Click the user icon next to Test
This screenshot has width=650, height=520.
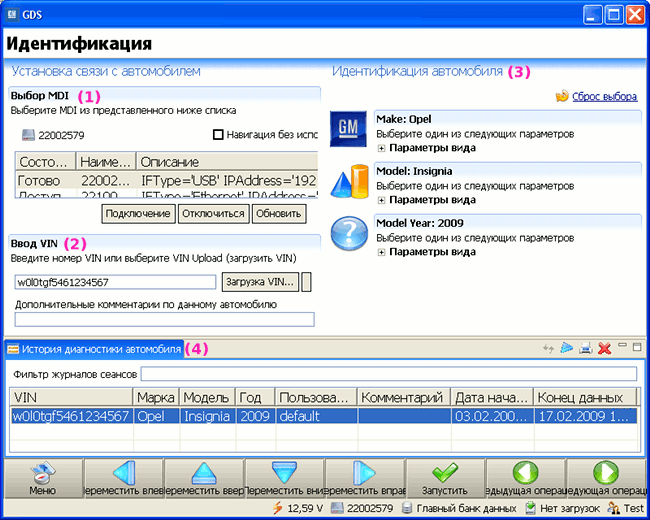(x=613, y=508)
